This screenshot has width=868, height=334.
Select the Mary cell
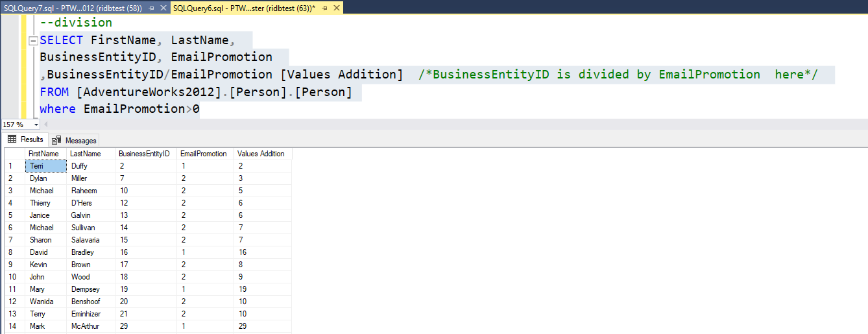point(45,289)
